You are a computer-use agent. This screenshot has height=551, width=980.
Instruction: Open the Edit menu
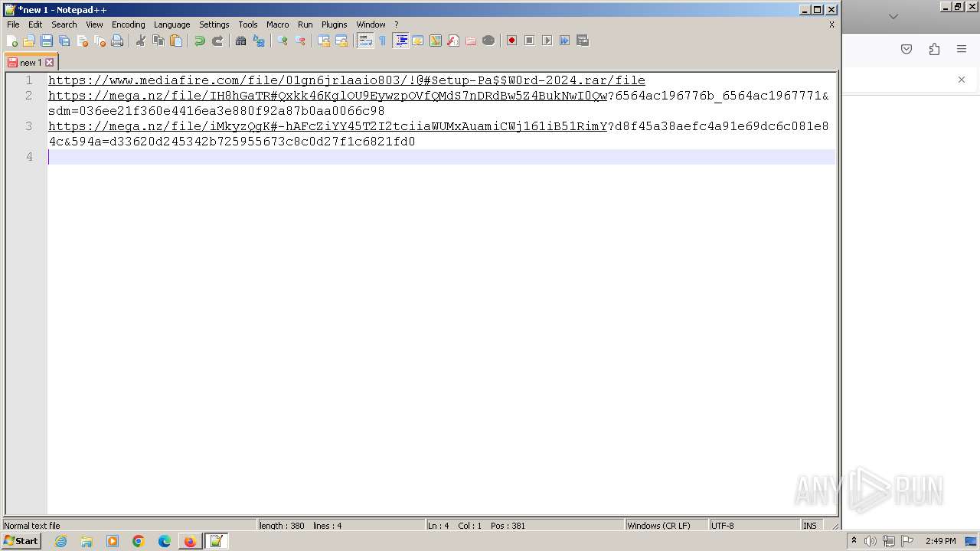click(x=35, y=24)
